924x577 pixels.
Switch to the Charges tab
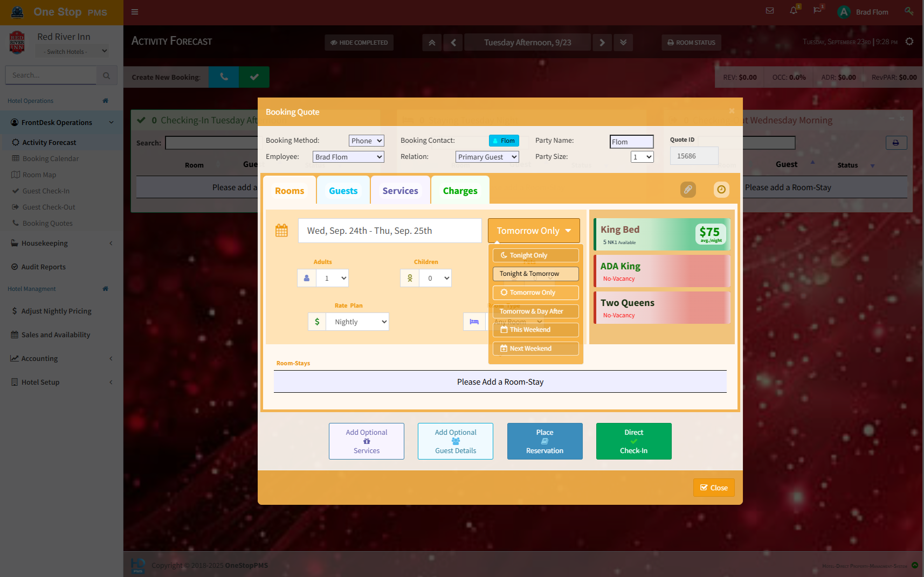coord(460,191)
